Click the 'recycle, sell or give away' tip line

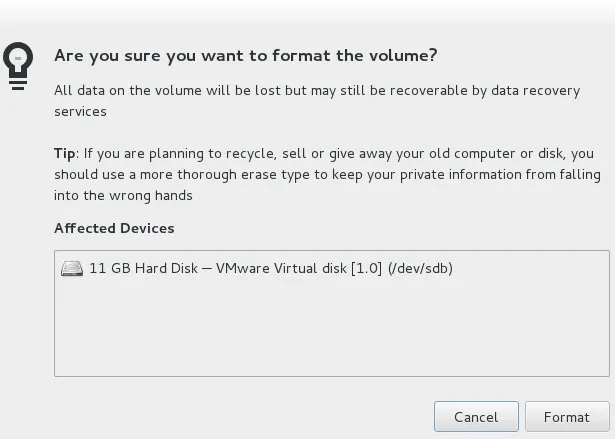click(x=324, y=153)
